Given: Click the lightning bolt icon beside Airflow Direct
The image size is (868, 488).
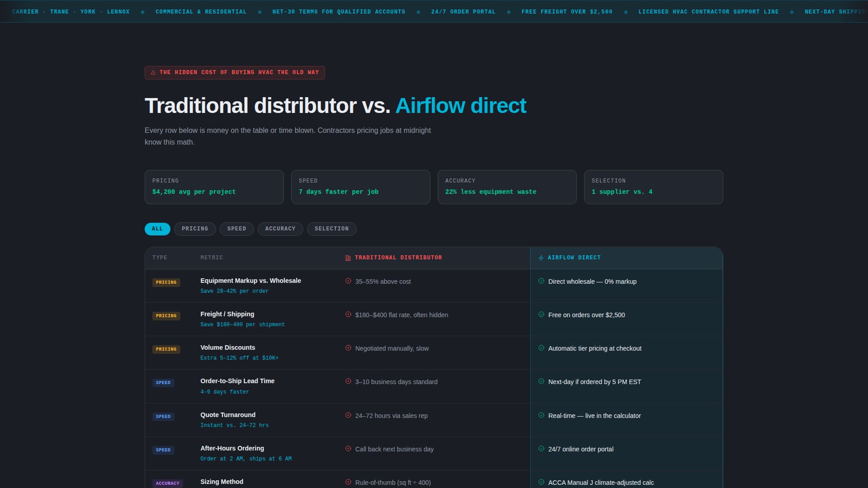Looking at the screenshot, I should [x=541, y=258].
